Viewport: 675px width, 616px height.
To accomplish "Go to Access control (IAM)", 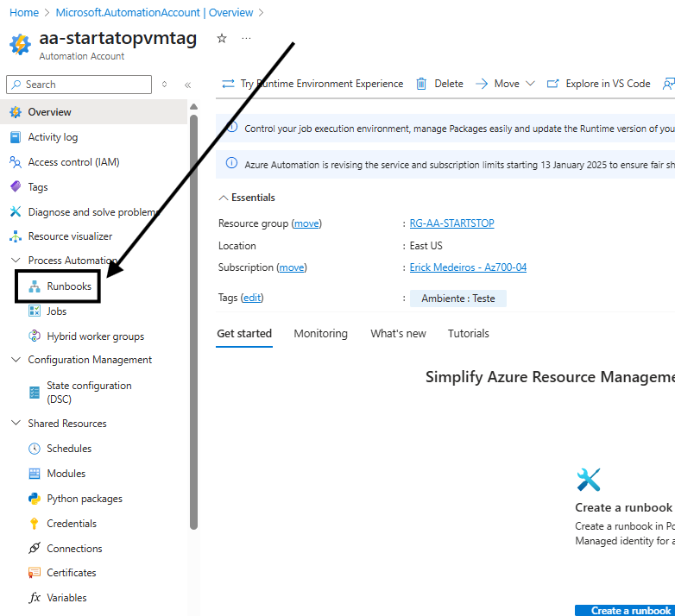I will (73, 162).
